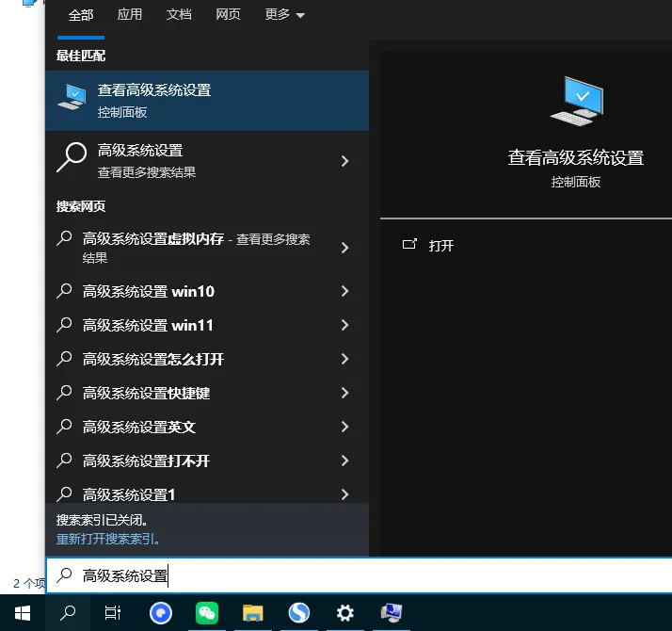The height and width of the screenshot is (631, 672).
Task: Click the taskbar search magnifier button
Action: [68, 613]
